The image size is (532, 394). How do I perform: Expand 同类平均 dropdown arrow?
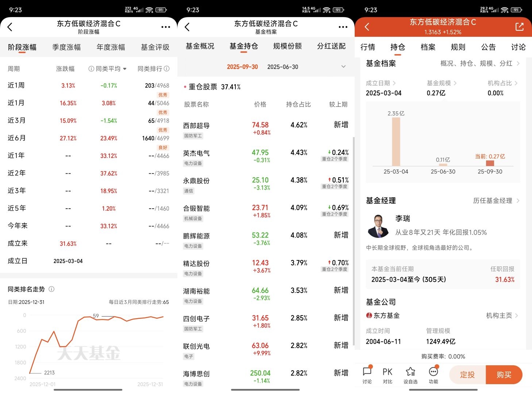pyautogui.click(x=125, y=69)
